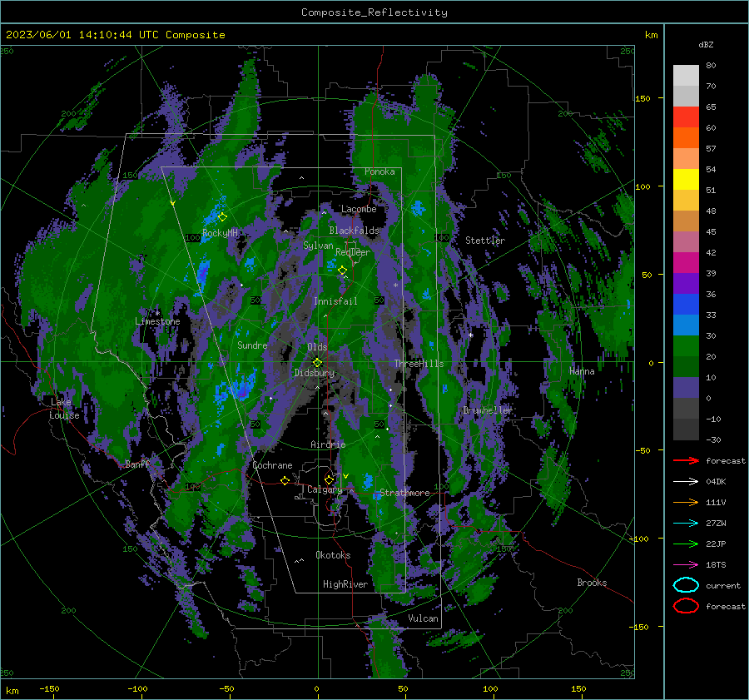Click the purple 36–39 dBZ color swatch

[686, 283]
